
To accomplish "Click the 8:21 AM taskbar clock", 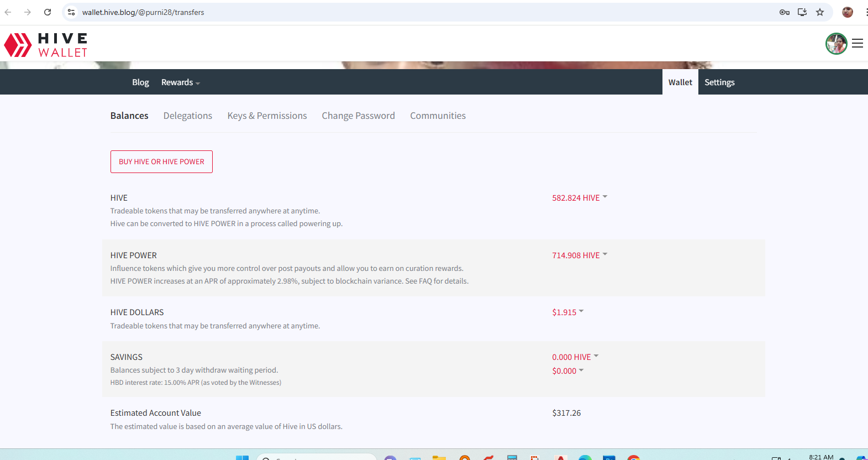I will tap(821, 457).
